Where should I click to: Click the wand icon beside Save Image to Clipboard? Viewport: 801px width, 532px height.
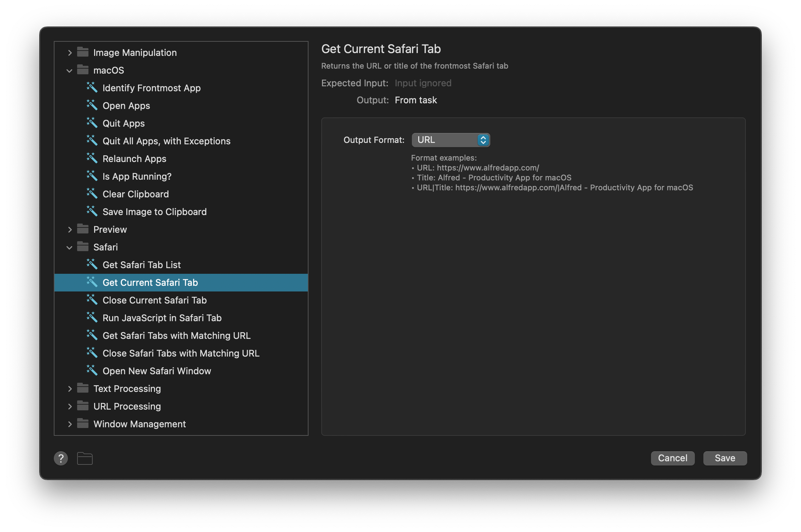coord(92,212)
